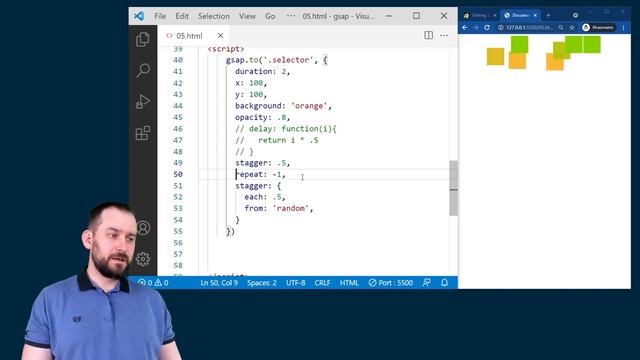Click the rightmost green square in browser page
Image resolution: width=640 pixels, height=360 pixels.
click(x=592, y=44)
